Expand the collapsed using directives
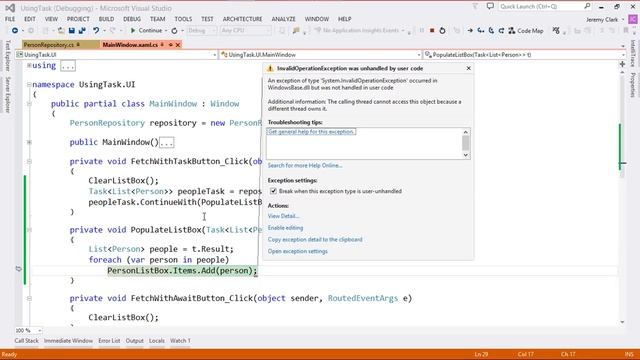 click(x=29, y=65)
